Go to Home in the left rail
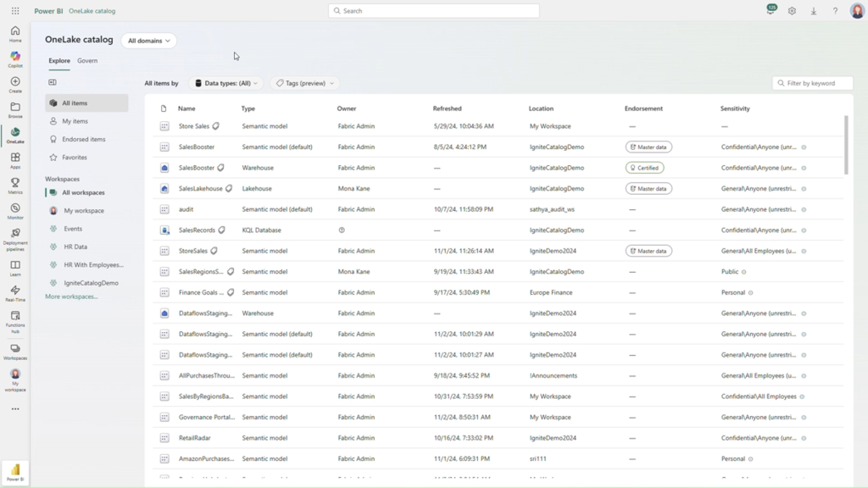This screenshot has height=488, width=868. pos(15,34)
